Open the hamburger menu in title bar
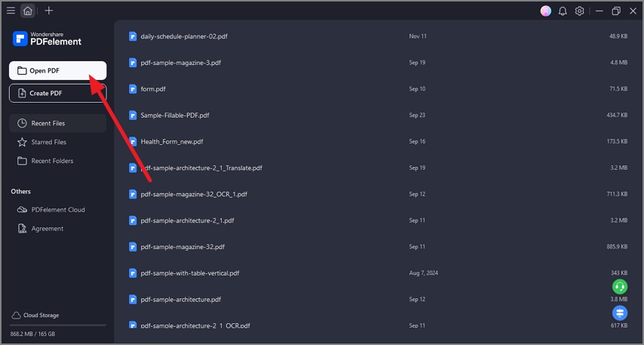The height and width of the screenshot is (345, 644). 11,11
